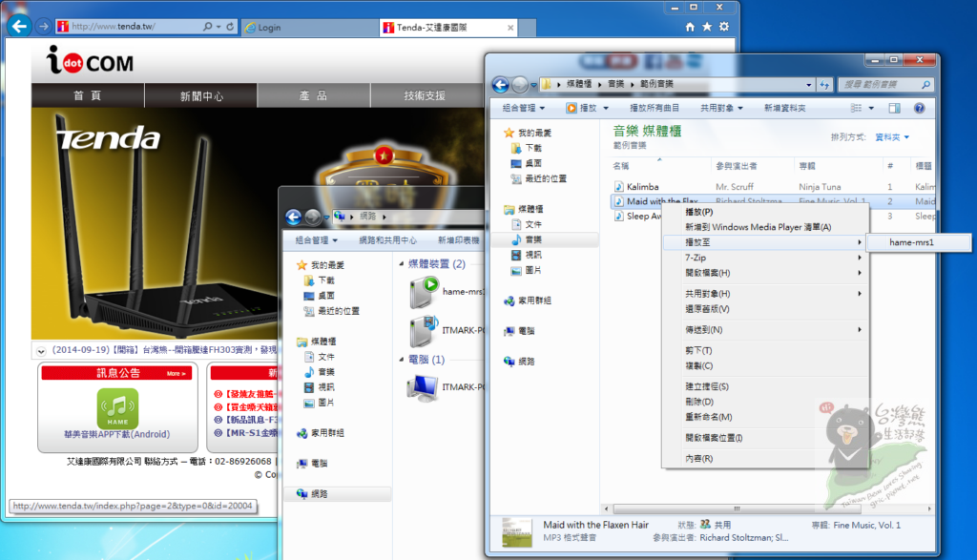Open favorites star in browser
Viewport: 977px width, 560px height.
point(707,27)
